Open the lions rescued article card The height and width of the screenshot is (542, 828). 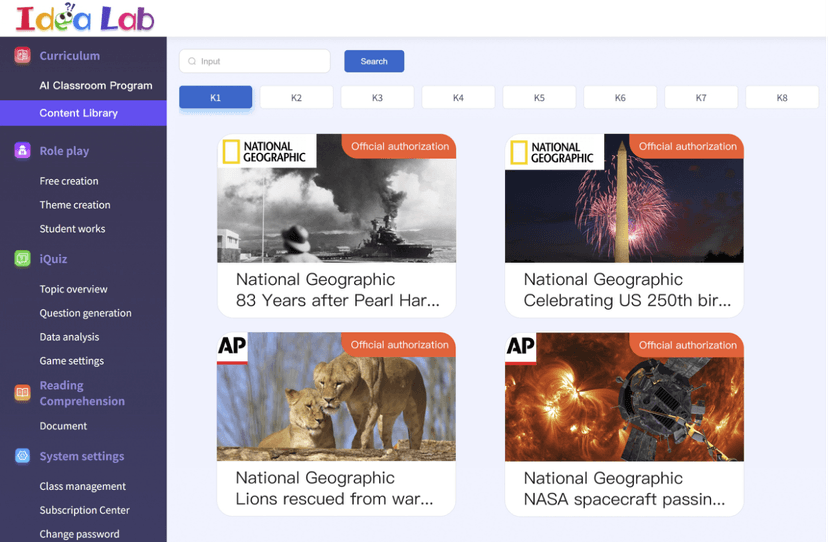[x=336, y=423]
